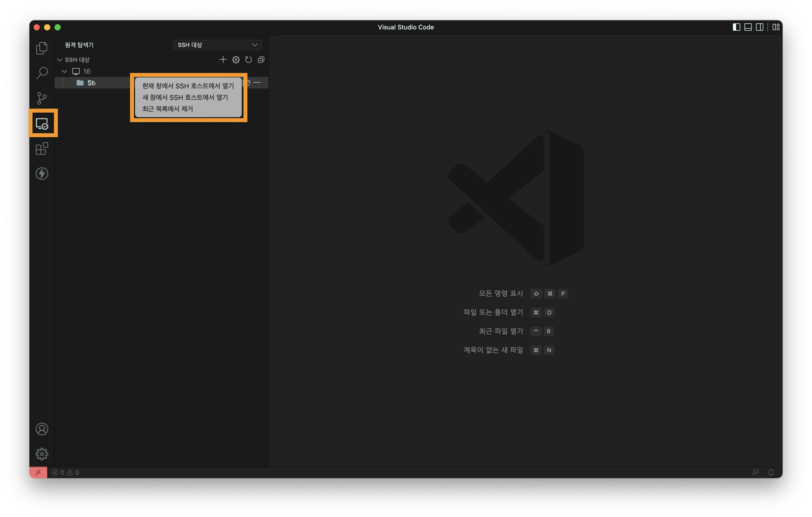Minimize the window with yellow button
Screen dimensions: 812x517
(47, 27)
